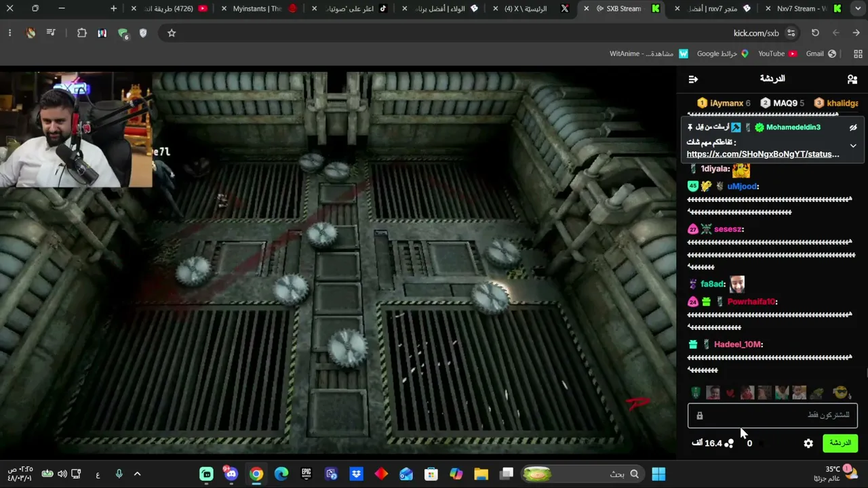Click the iAymanx top gifter badge
This screenshot has width=868, height=488.
724,103
